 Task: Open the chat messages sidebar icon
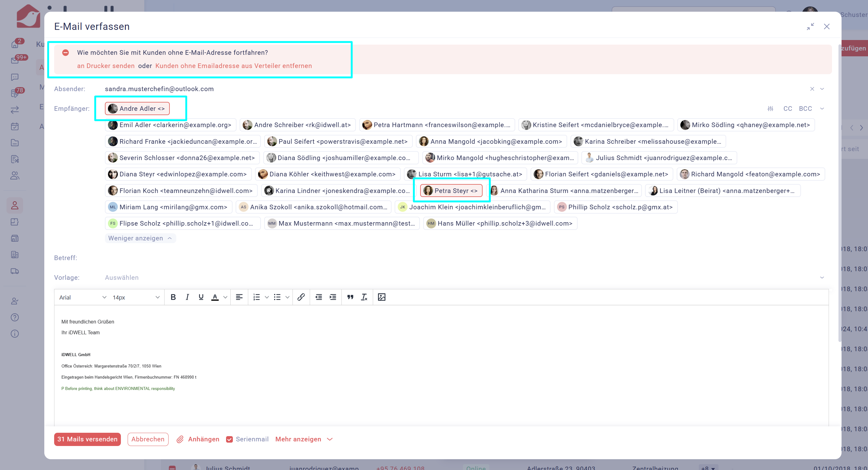15,77
